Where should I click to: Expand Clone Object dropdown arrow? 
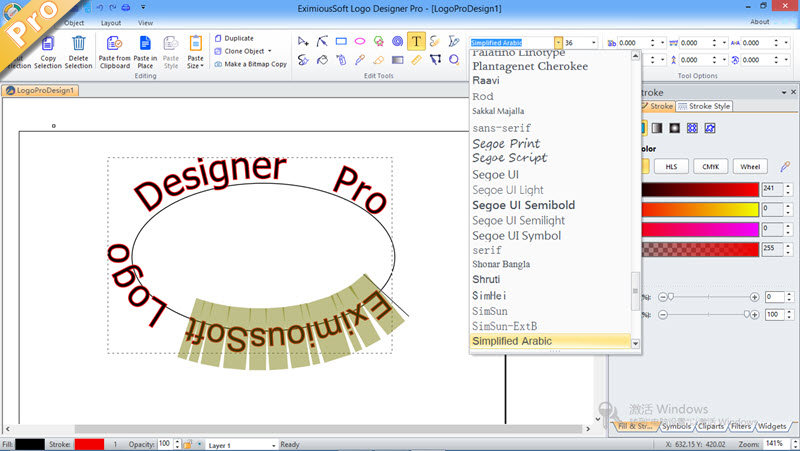(x=269, y=51)
